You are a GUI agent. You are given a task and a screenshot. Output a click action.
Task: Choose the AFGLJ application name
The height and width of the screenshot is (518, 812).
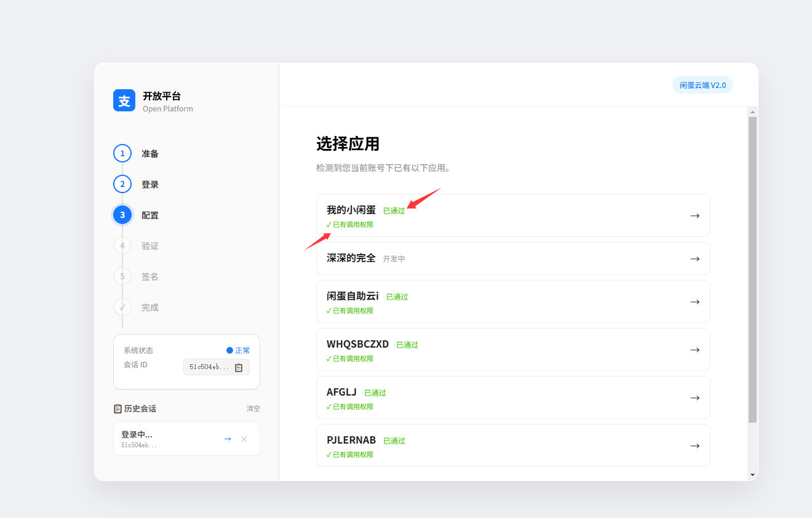[x=341, y=392]
